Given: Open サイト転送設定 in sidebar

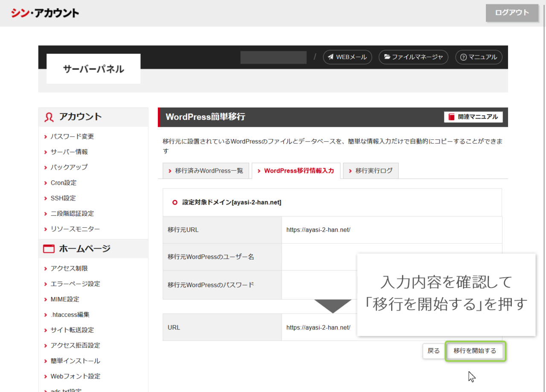Looking at the screenshot, I should [x=72, y=330].
